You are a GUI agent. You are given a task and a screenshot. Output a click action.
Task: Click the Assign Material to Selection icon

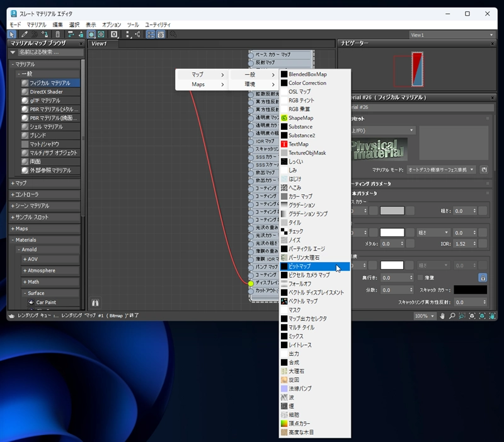[45, 35]
